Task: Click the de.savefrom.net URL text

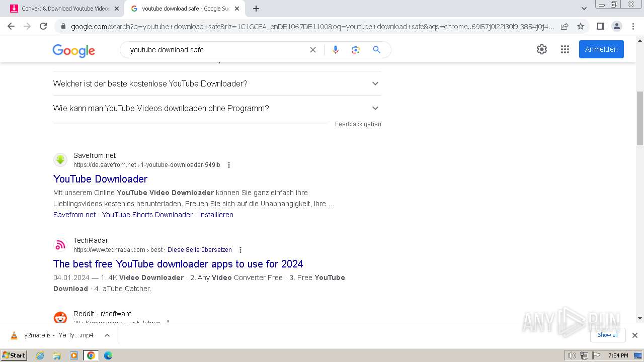Action: click(x=147, y=165)
